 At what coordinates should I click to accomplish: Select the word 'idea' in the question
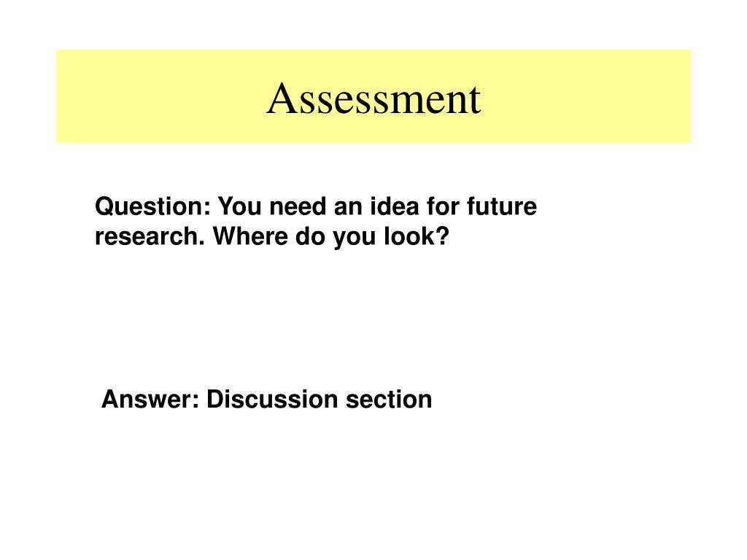pos(395,206)
